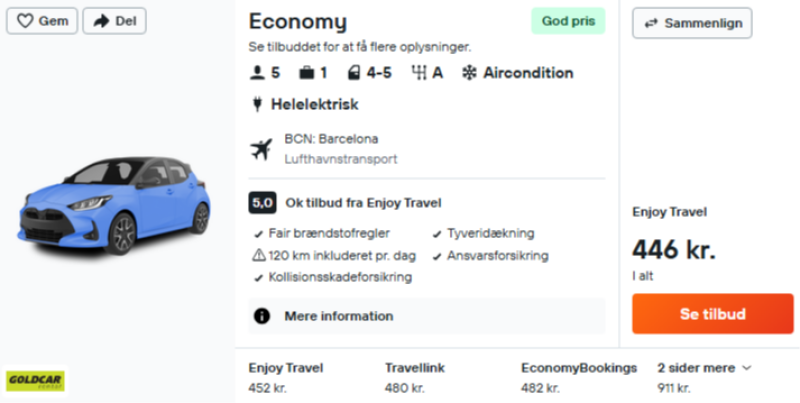This screenshot has height=403, width=800.
Task: Click the car doors icon
Action: click(x=354, y=73)
